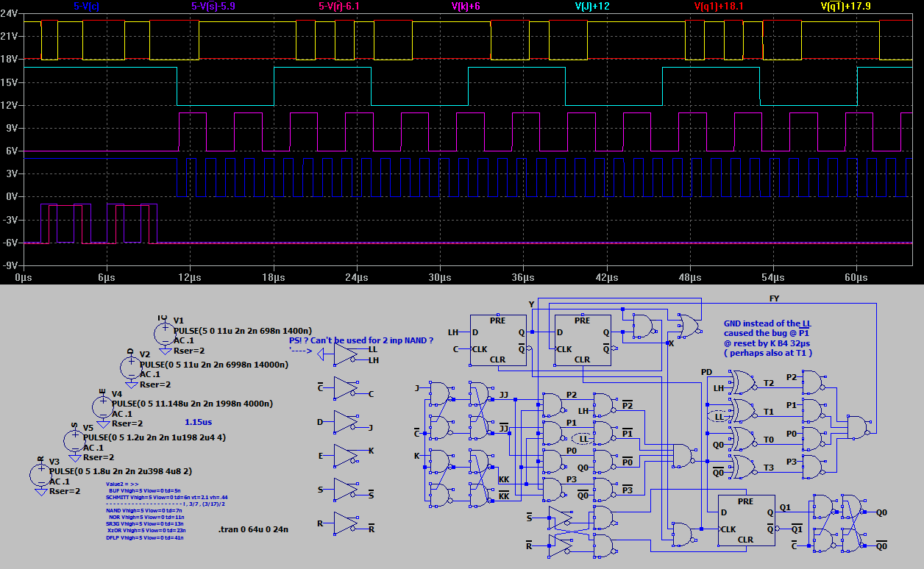Select the V1 pulse voltage source symbol
This screenshot has width=924, height=569.
[163, 334]
